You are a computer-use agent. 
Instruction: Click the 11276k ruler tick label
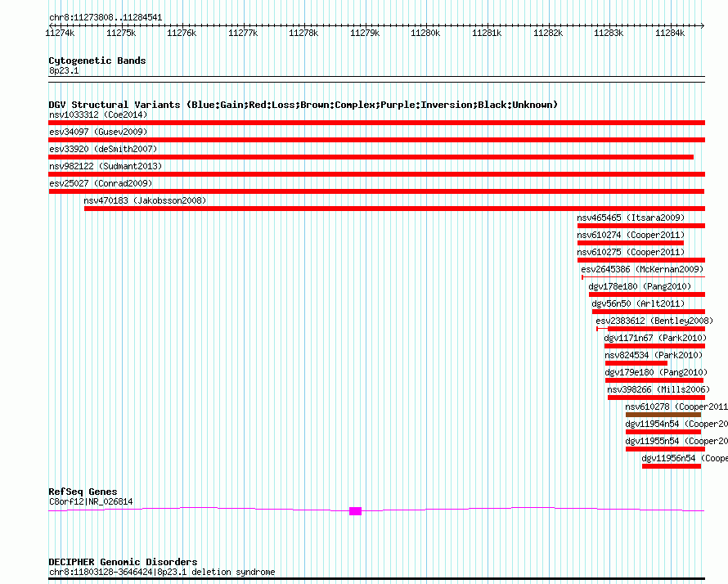click(182, 33)
